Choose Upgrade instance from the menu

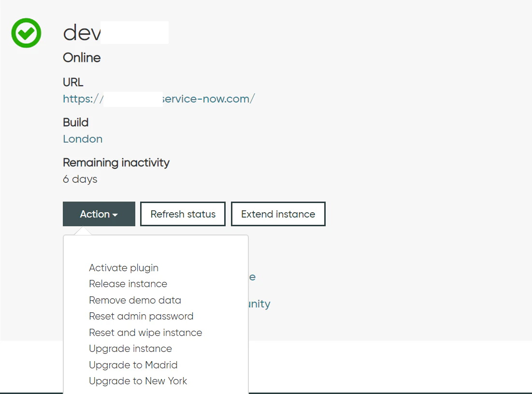(x=130, y=349)
